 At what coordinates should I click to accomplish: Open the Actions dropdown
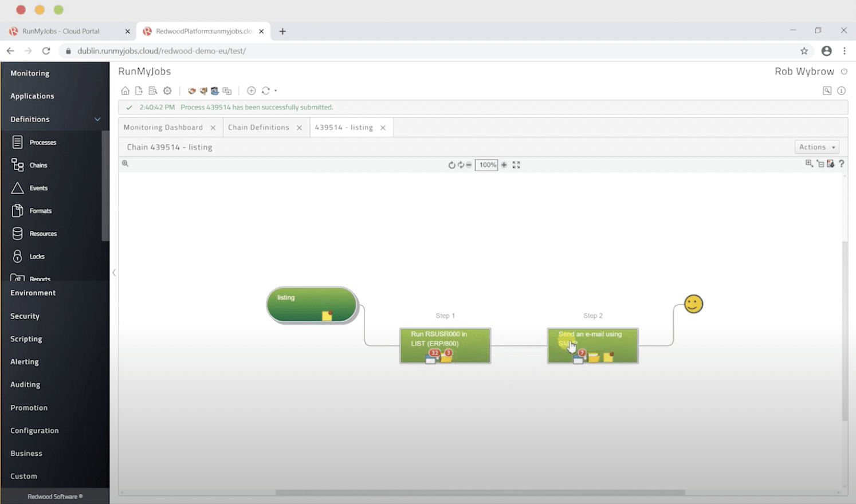click(816, 147)
